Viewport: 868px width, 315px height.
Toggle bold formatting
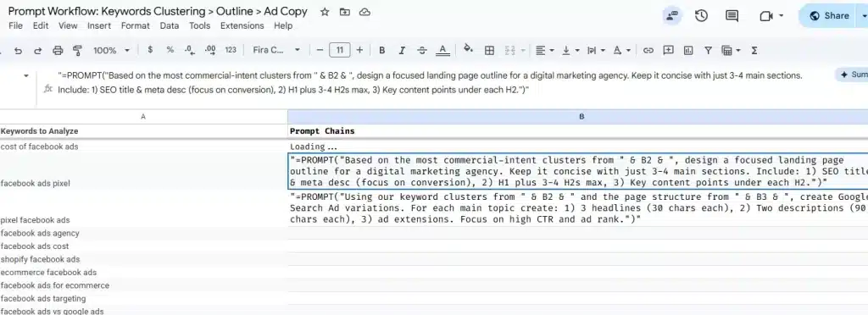click(382, 50)
